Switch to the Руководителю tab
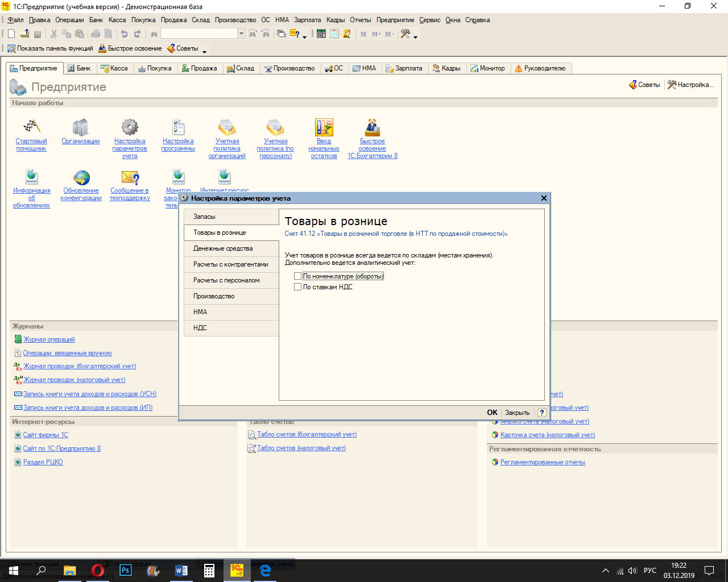 [x=540, y=68]
